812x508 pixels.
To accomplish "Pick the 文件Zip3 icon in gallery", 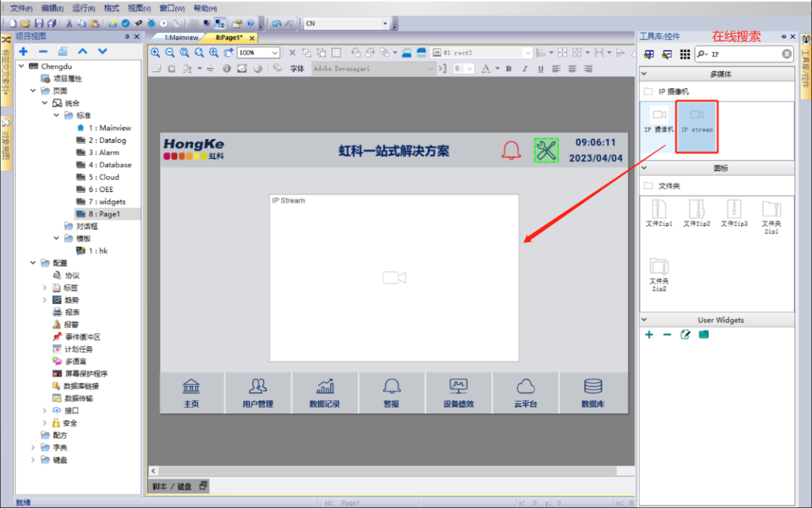I will click(x=734, y=213).
